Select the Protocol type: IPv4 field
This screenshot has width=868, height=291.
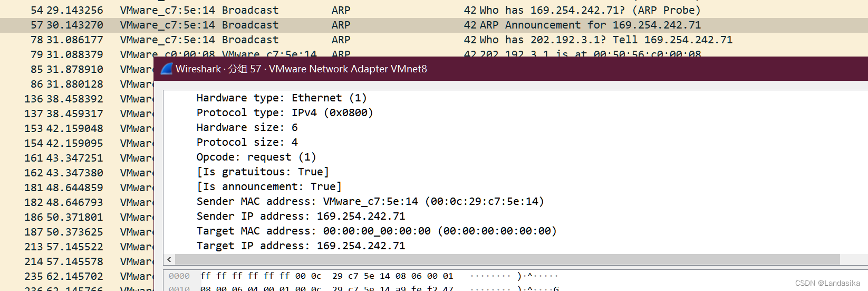(284, 112)
